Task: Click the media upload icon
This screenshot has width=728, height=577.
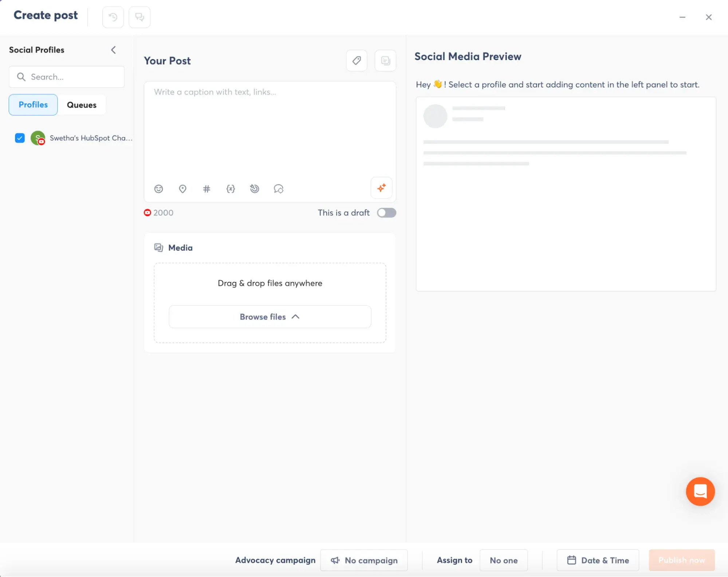Action: (x=158, y=247)
